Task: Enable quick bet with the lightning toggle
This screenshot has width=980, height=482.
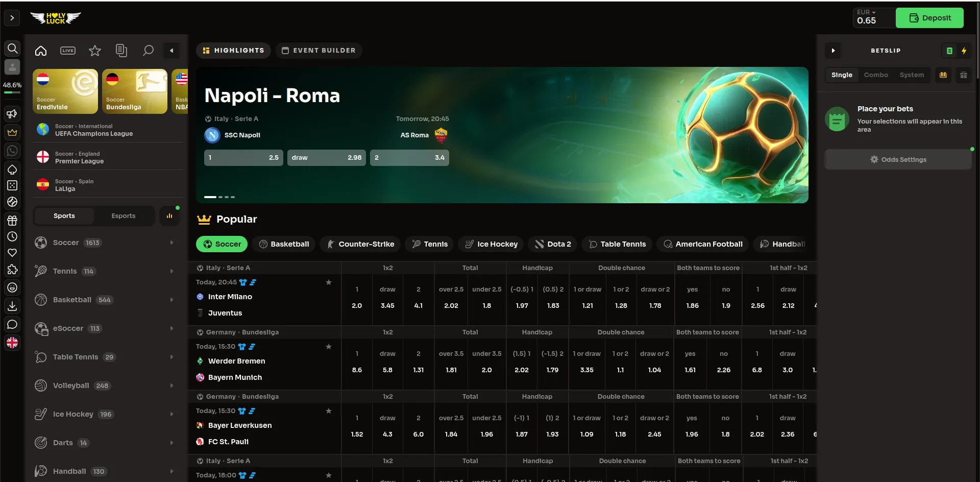Action: point(964,51)
